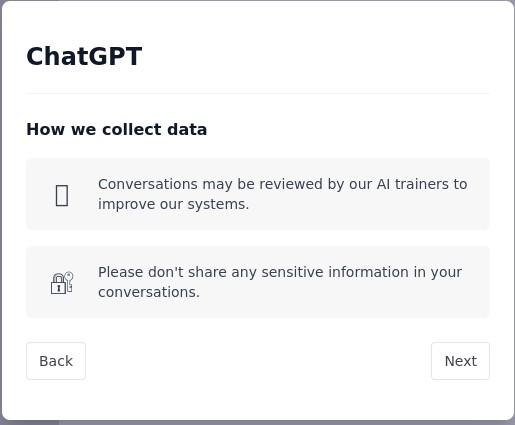The image size is (515, 425).
Task: Click the word 'data' in the heading
Action: pyautogui.click(x=187, y=129)
